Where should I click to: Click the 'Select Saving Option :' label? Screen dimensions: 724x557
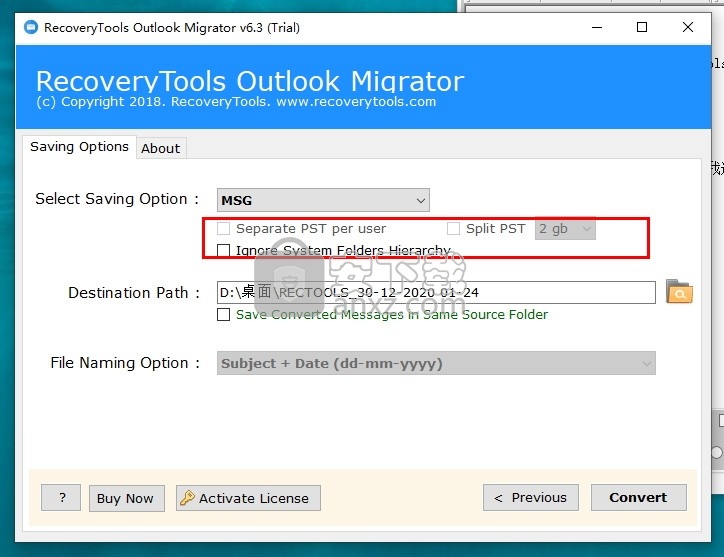coord(117,199)
